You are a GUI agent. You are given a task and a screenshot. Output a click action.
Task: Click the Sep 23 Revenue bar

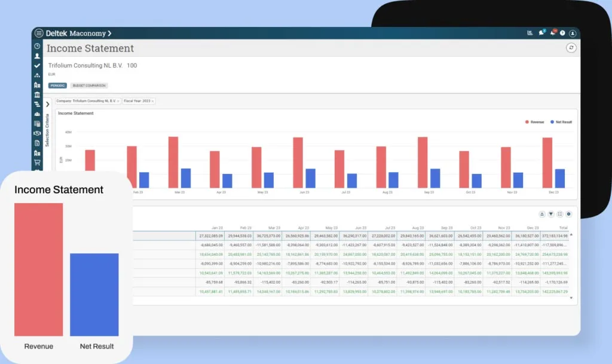pos(423,163)
